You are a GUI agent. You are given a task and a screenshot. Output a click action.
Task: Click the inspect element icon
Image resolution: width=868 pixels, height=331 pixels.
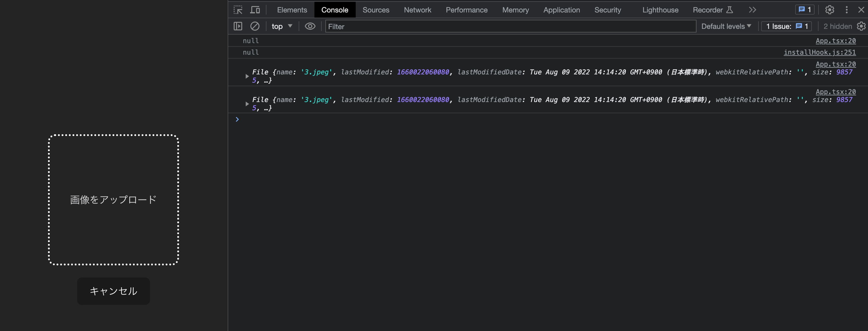point(238,9)
